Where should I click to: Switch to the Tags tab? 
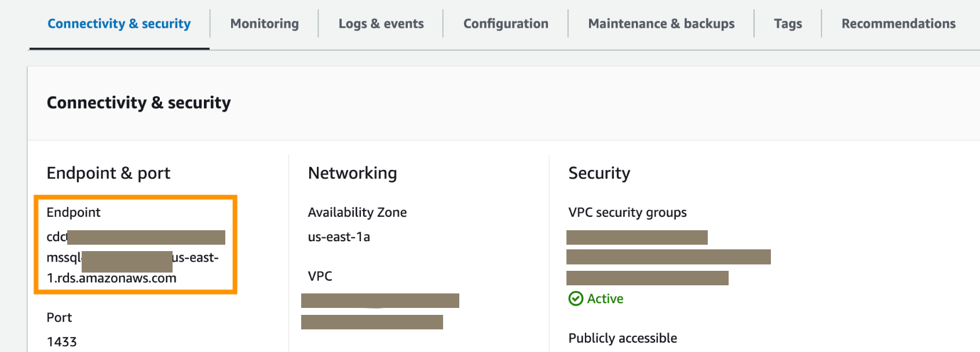point(788,24)
